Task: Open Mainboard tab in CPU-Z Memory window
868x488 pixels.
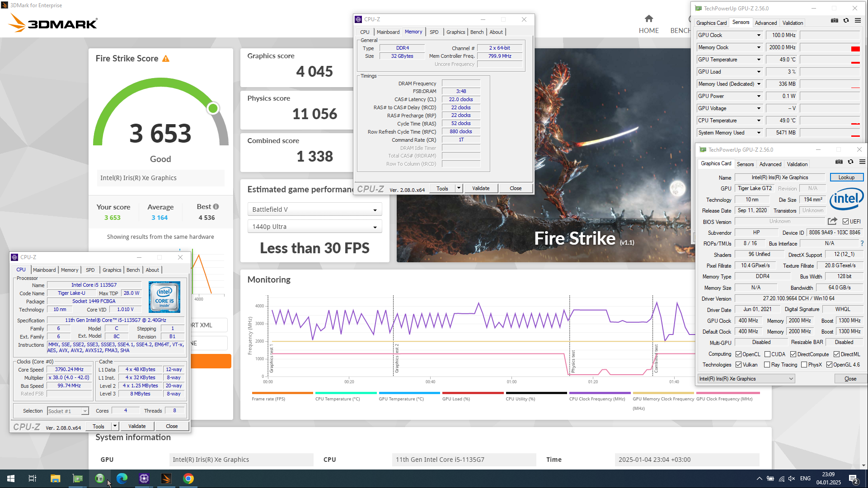Action: pyautogui.click(x=388, y=32)
